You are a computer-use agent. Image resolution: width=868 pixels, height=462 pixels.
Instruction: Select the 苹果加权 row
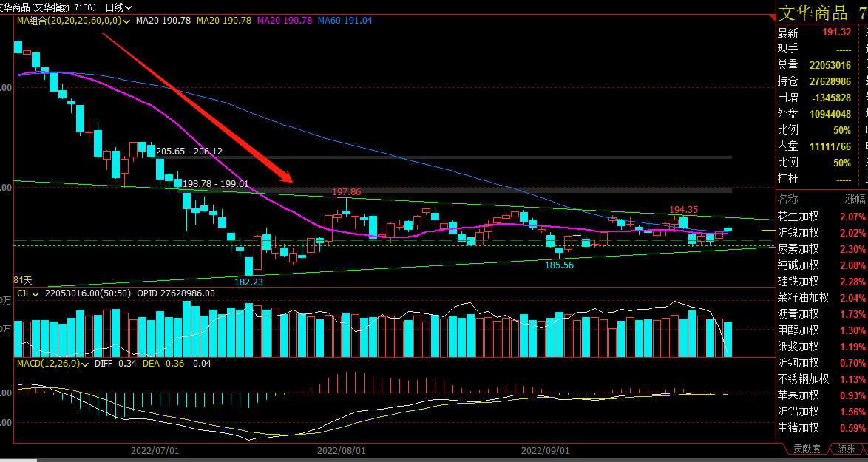(x=822, y=395)
